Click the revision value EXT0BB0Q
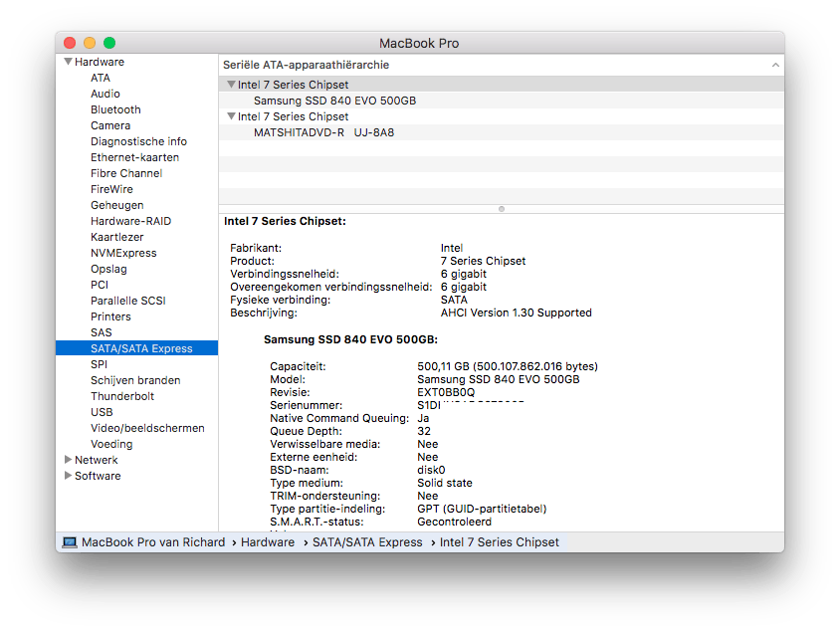Viewport: 840px width, 632px height. (446, 392)
